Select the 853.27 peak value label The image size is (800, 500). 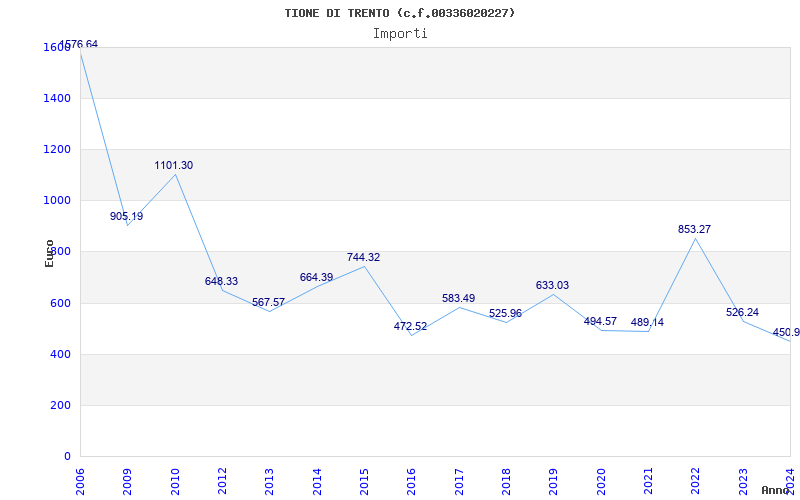coord(694,229)
